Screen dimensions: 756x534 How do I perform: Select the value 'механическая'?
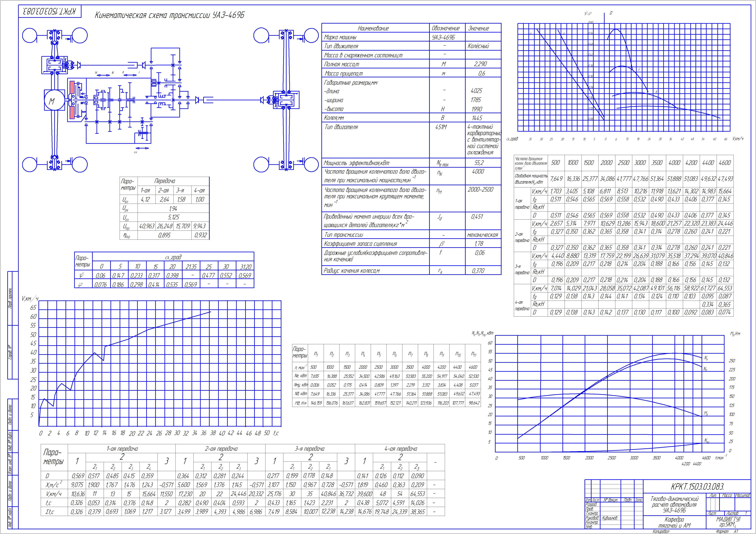pos(482,235)
